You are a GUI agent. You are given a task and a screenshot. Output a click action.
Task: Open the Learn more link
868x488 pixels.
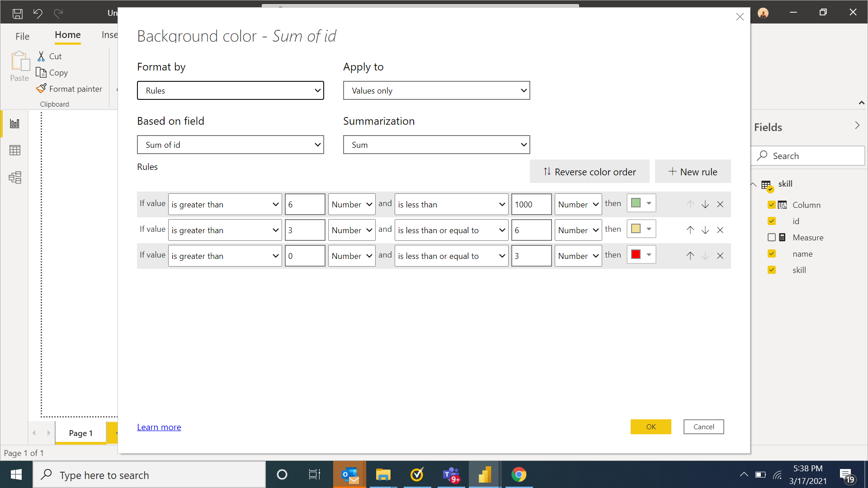[x=159, y=427]
